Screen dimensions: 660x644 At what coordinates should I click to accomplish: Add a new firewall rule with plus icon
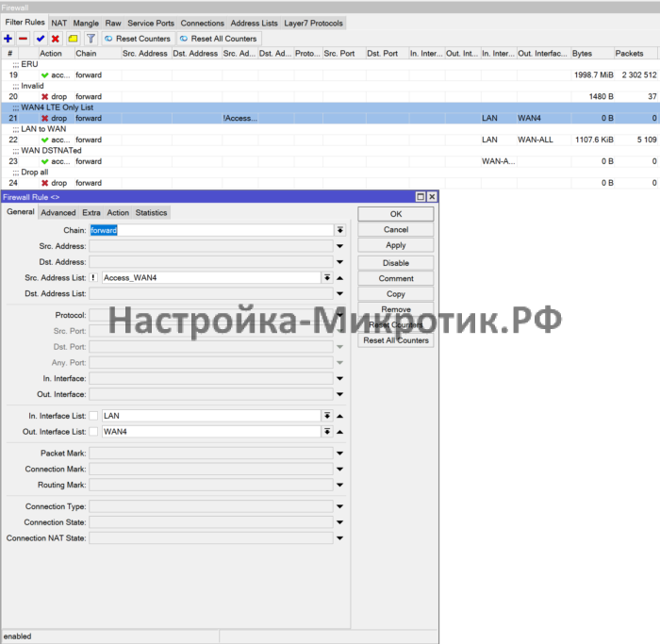(8, 39)
